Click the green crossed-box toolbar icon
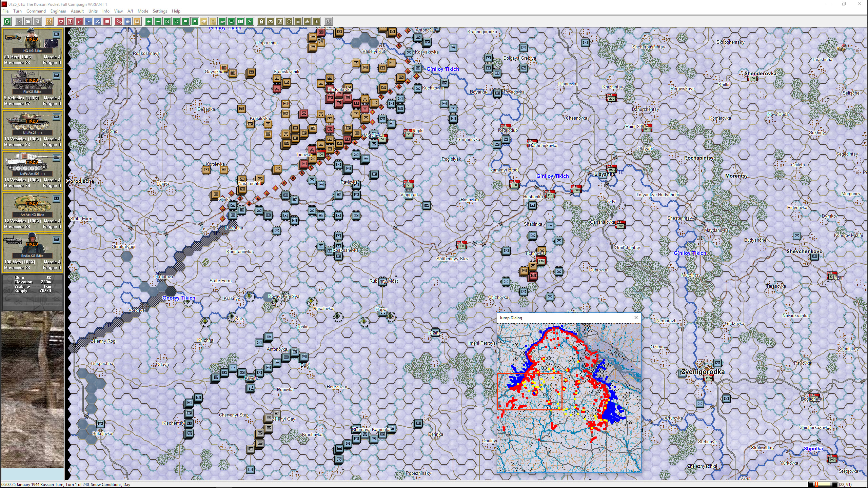This screenshot has width=868, height=488. tap(167, 21)
